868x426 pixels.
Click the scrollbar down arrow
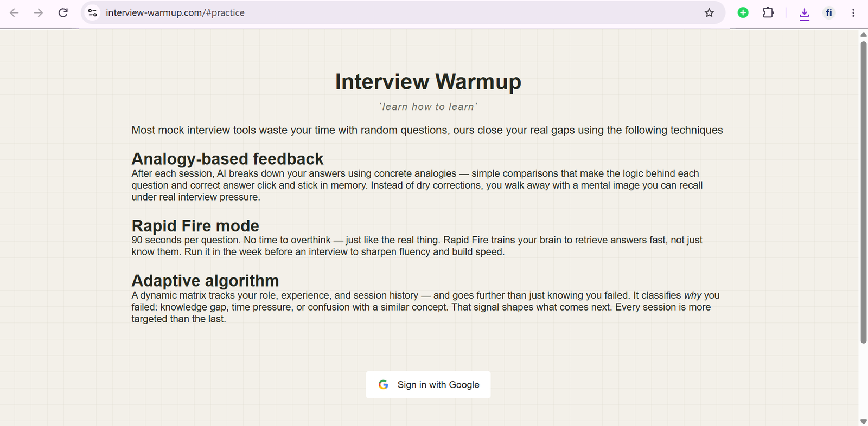tap(863, 422)
